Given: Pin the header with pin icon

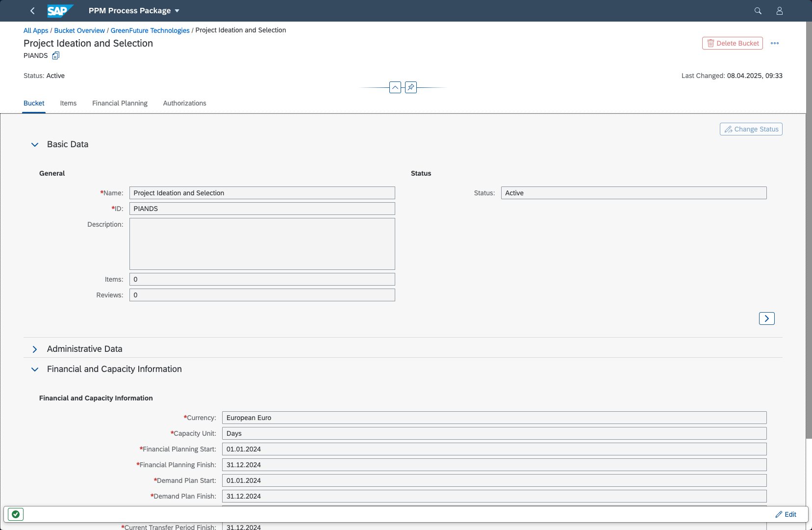Looking at the screenshot, I should point(411,87).
